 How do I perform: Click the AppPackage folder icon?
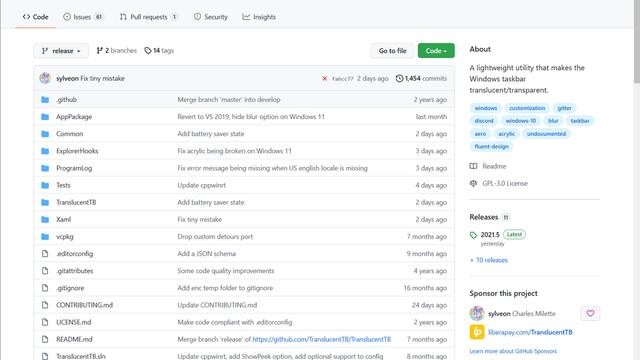click(45, 117)
